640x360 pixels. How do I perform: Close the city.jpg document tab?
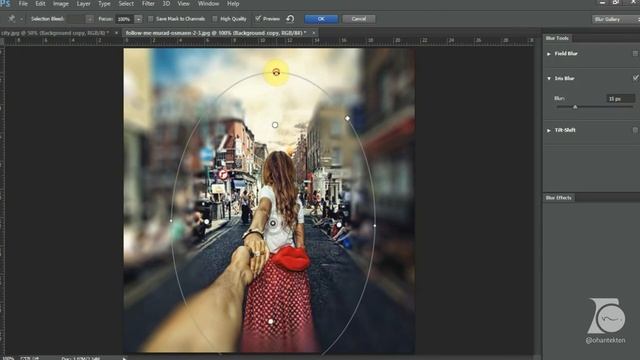coord(116,33)
